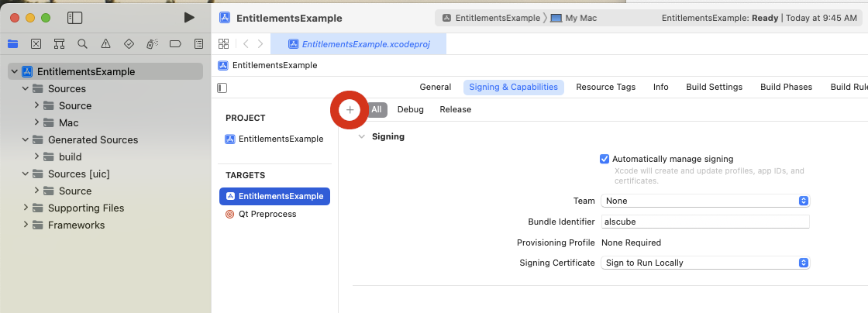Switch to the Signing & Capabilities tab
868x313 pixels.
point(514,87)
